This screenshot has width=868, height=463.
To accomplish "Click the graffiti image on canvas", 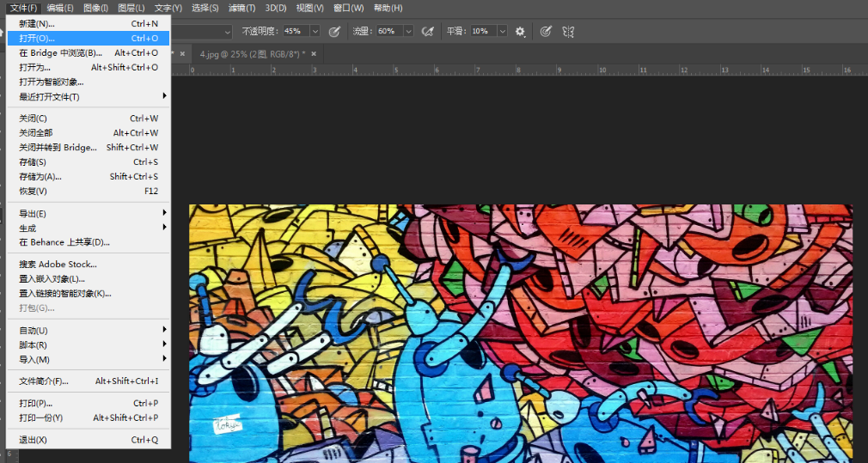I will (520, 333).
